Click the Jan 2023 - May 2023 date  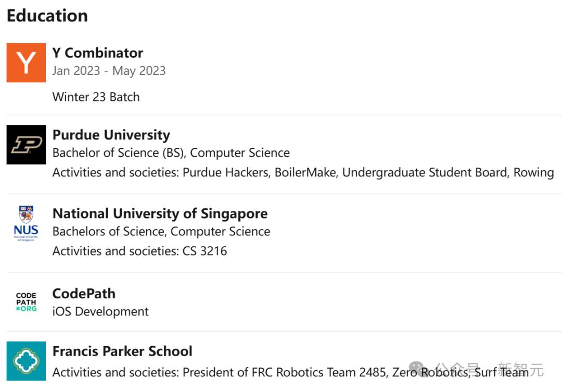tap(109, 71)
